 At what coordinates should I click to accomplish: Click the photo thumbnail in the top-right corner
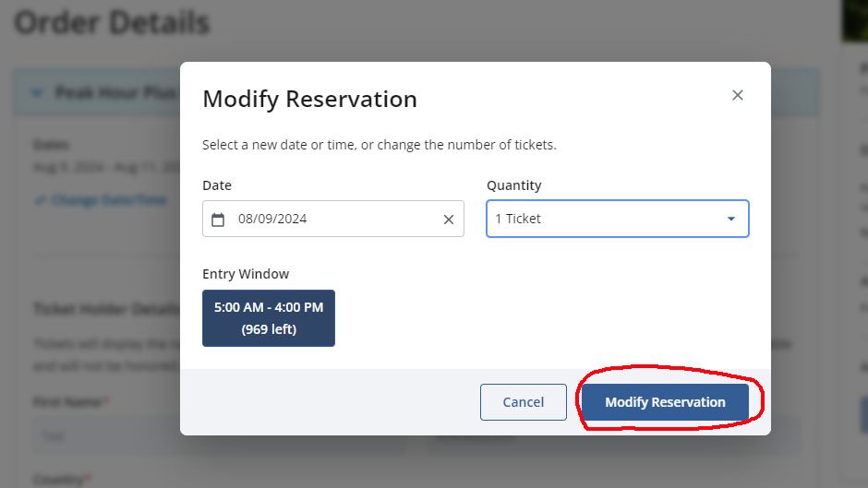click(856, 18)
